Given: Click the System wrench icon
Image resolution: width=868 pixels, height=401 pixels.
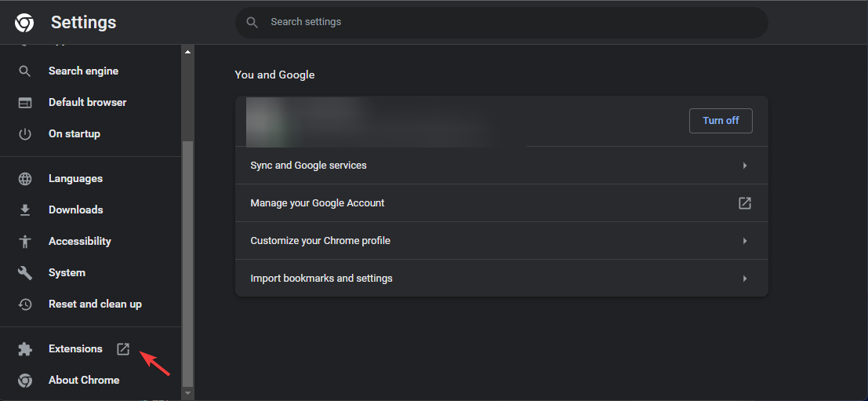Looking at the screenshot, I should coord(25,273).
